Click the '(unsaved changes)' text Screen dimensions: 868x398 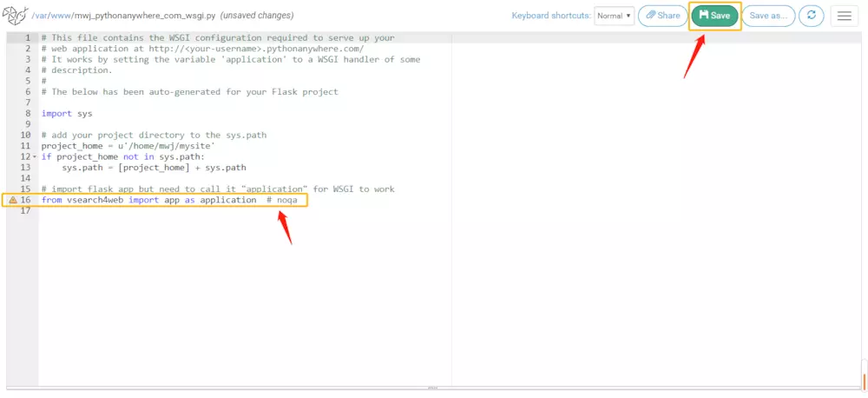click(x=257, y=16)
